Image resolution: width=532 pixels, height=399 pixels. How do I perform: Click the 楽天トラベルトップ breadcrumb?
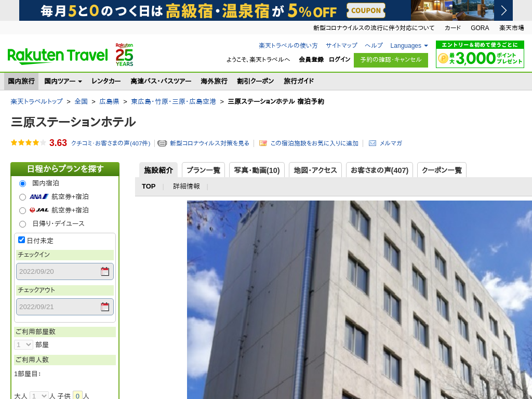pyautogui.click(x=37, y=101)
